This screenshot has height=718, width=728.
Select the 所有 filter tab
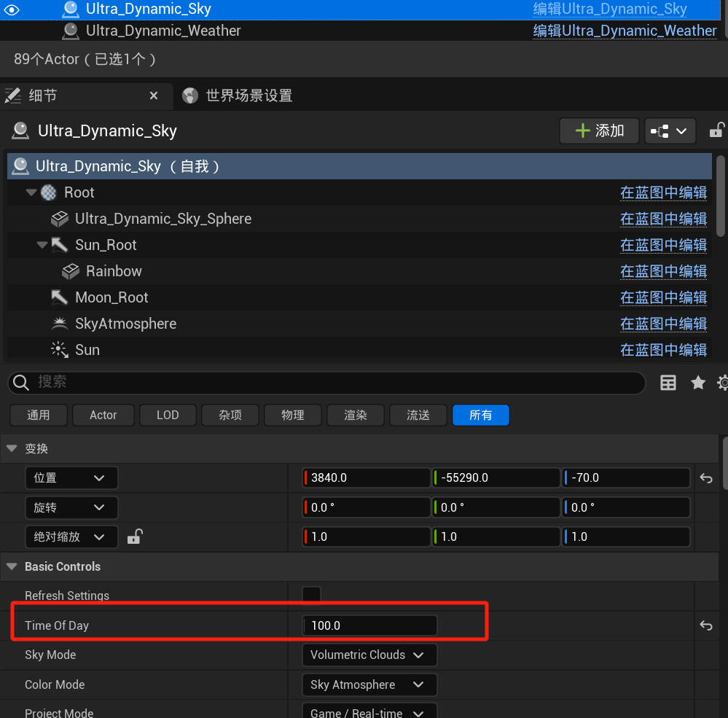pos(481,415)
